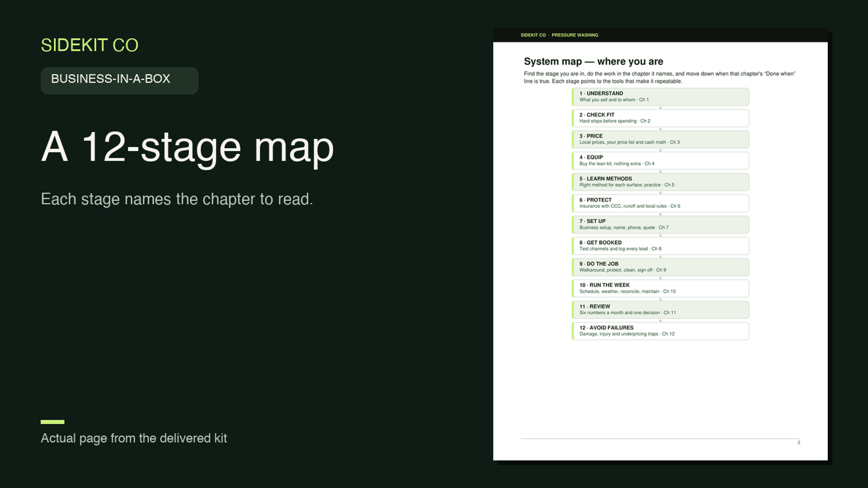868x488 pixels.
Task: Select the '9 · DO THE JOB' stage box
Action: point(660,267)
